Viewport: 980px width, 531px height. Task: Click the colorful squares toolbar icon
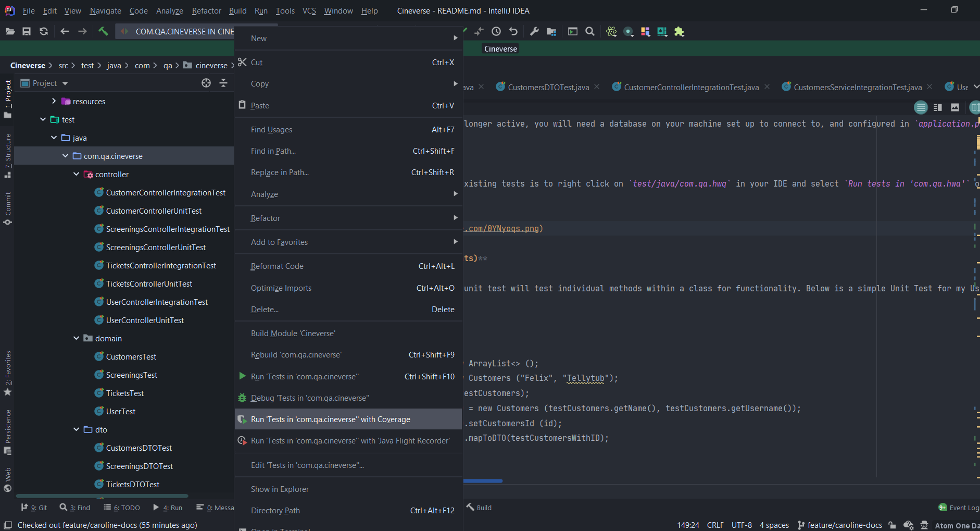tap(645, 31)
